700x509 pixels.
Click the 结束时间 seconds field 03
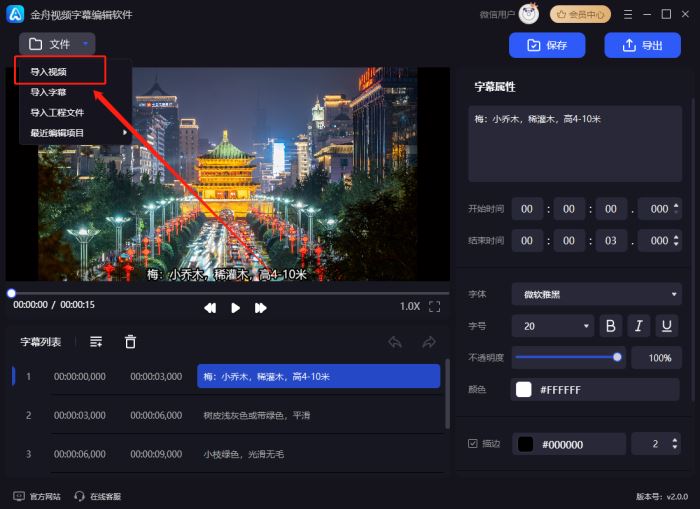pos(611,241)
